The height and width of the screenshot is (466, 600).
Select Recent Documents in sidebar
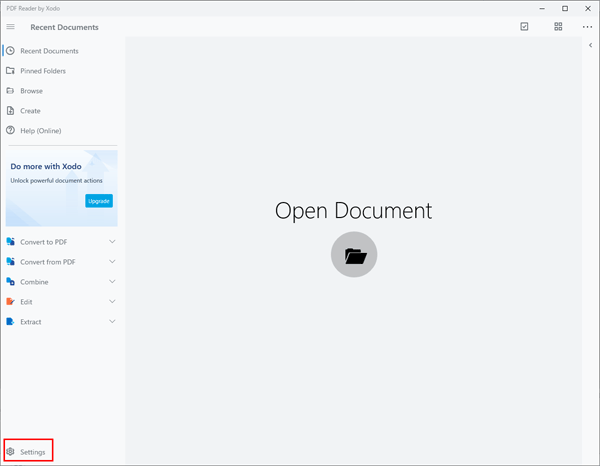[49, 51]
